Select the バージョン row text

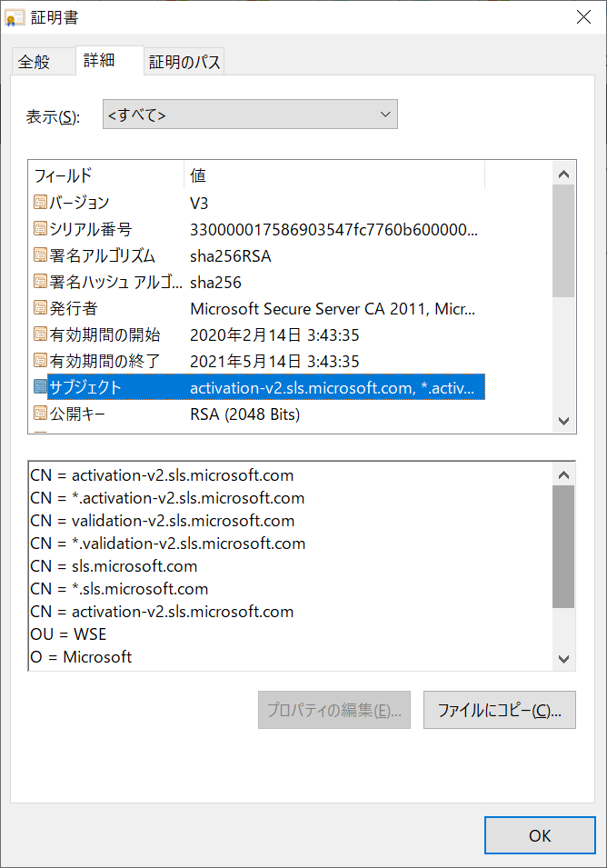(80, 203)
